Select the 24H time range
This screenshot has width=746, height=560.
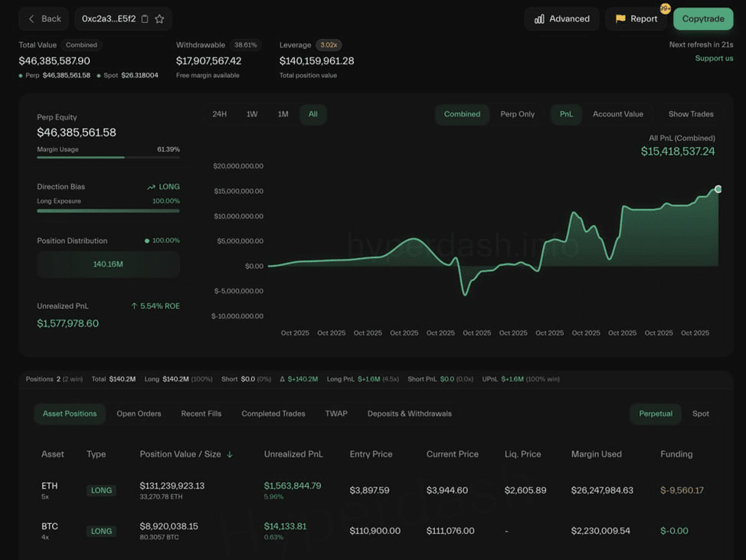[219, 114]
